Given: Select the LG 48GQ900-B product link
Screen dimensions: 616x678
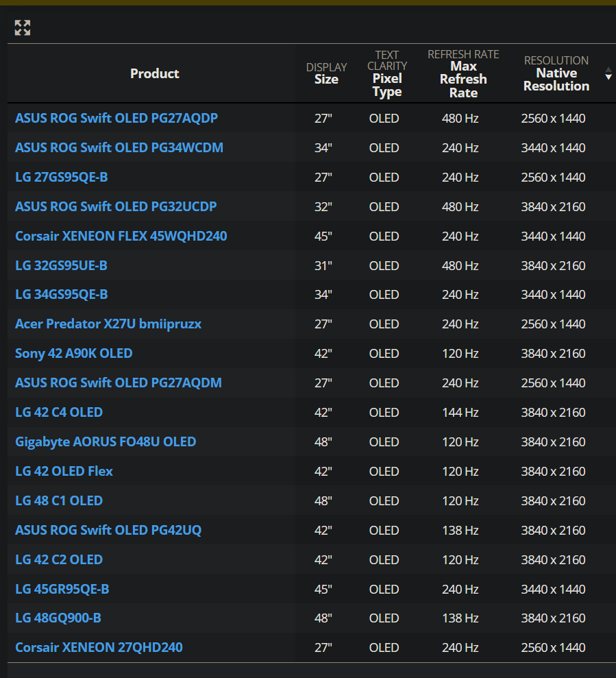Looking at the screenshot, I should coord(58,618).
